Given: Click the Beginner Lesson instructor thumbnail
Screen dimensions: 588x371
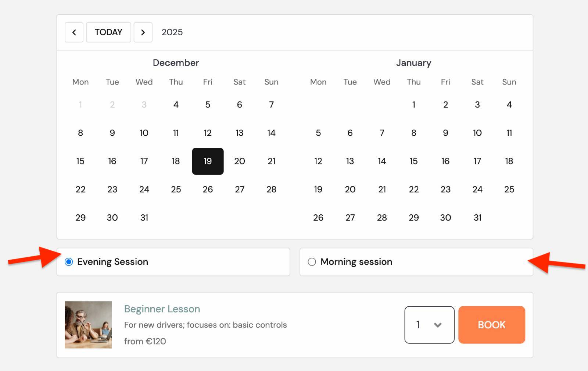Looking at the screenshot, I should [88, 325].
